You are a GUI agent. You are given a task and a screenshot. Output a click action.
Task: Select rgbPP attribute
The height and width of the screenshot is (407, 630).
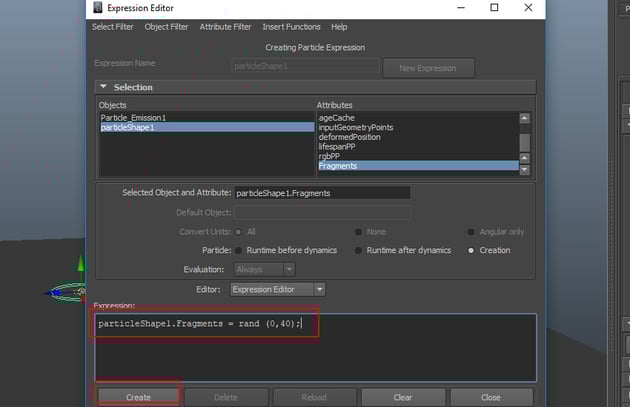tap(418, 156)
